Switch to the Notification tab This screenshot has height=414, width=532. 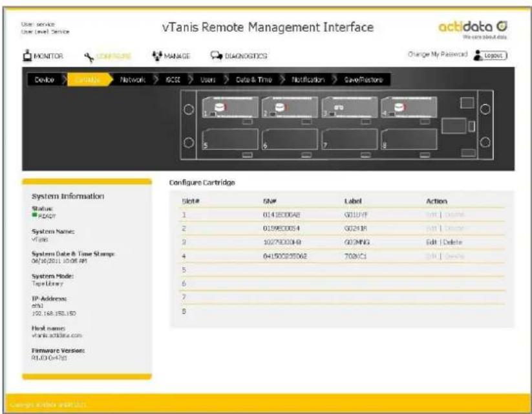coord(308,80)
